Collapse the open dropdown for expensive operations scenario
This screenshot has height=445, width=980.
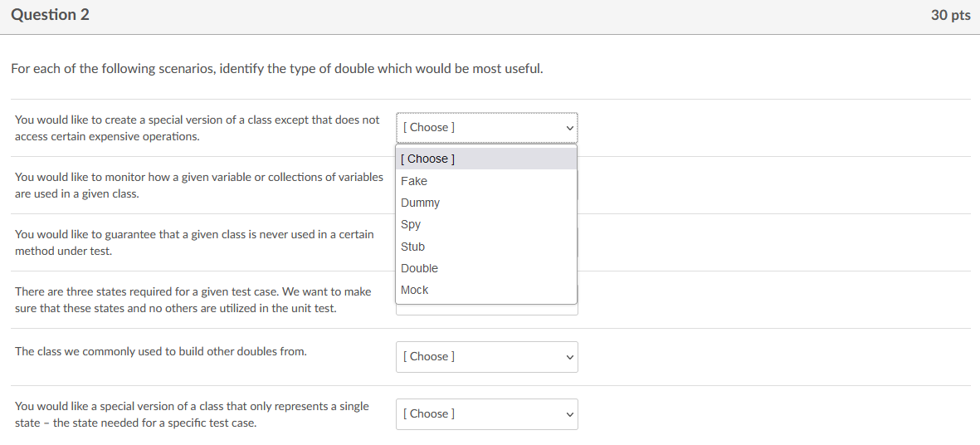pyautogui.click(x=486, y=128)
